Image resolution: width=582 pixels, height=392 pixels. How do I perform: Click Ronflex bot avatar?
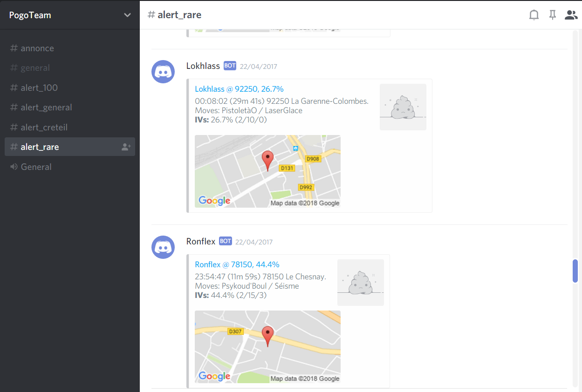[x=163, y=247]
